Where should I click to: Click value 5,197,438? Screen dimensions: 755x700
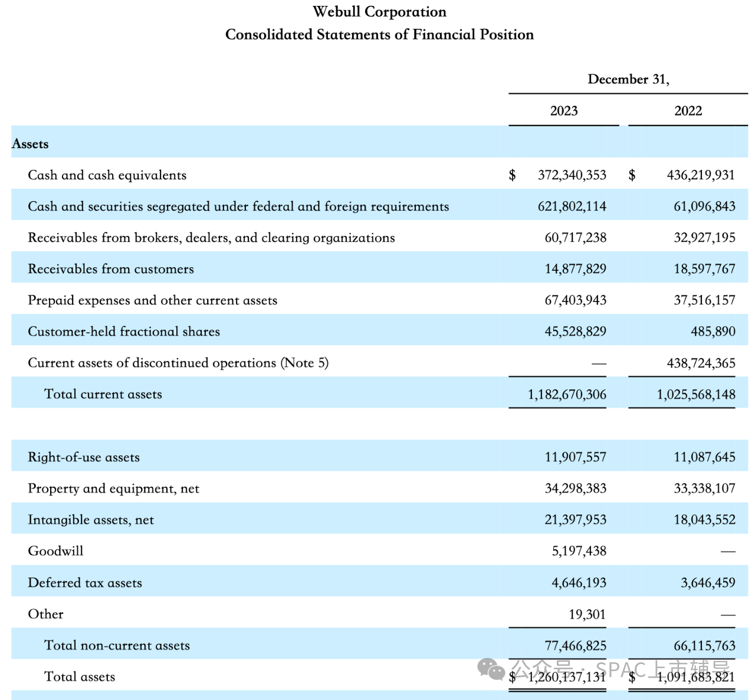[x=579, y=551]
